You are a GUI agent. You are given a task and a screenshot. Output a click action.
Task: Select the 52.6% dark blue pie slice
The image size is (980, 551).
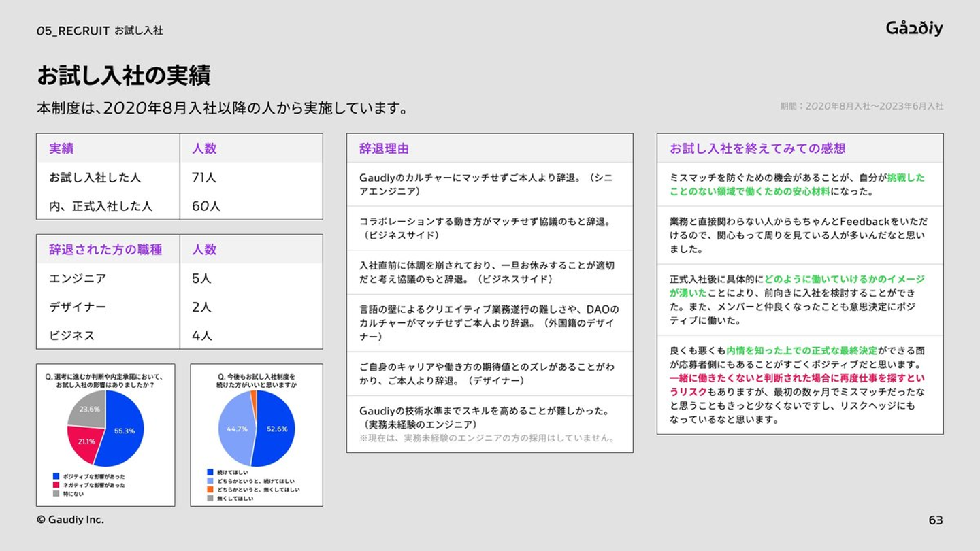[x=276, y=429]
